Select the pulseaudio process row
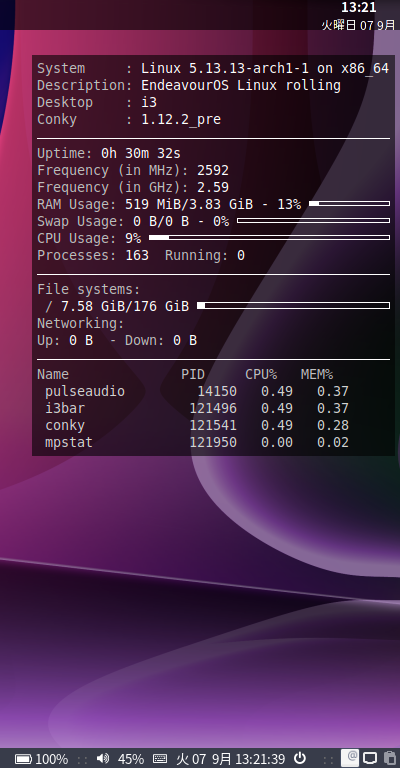Screen dimensions: 400x768 point(197,391)
